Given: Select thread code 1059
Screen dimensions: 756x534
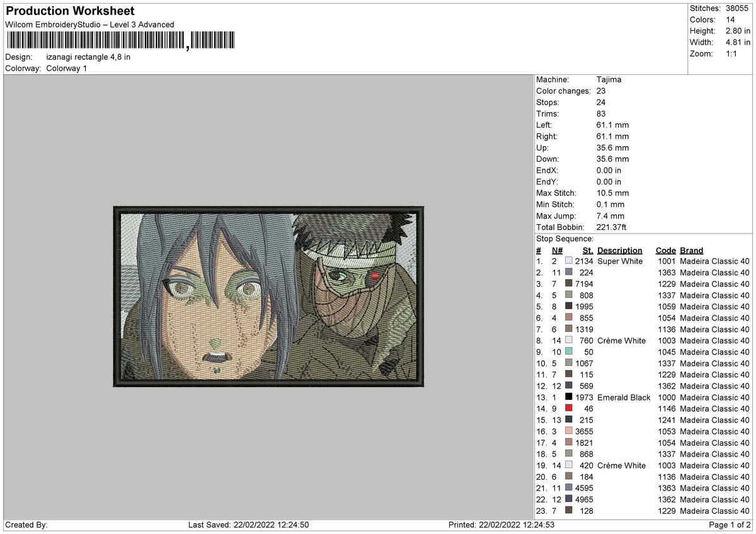Looking at the screenshot, I should (x=667, y=307).
